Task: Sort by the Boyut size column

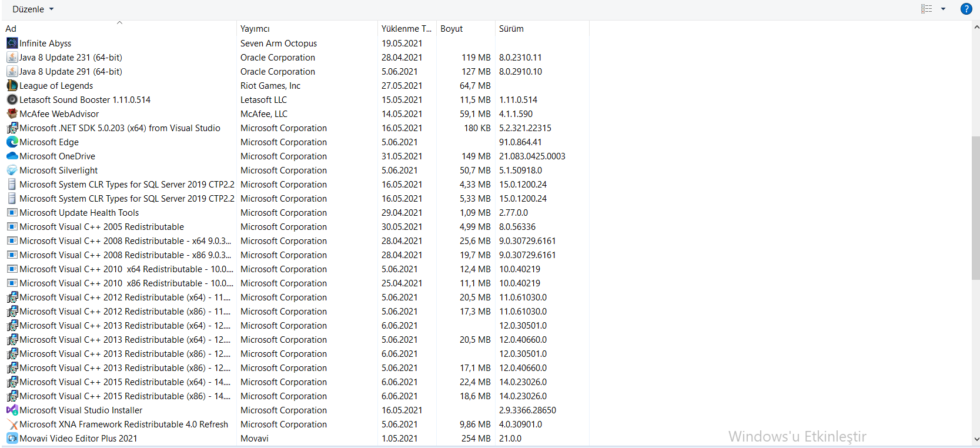Action: click(x=466, y=28)
